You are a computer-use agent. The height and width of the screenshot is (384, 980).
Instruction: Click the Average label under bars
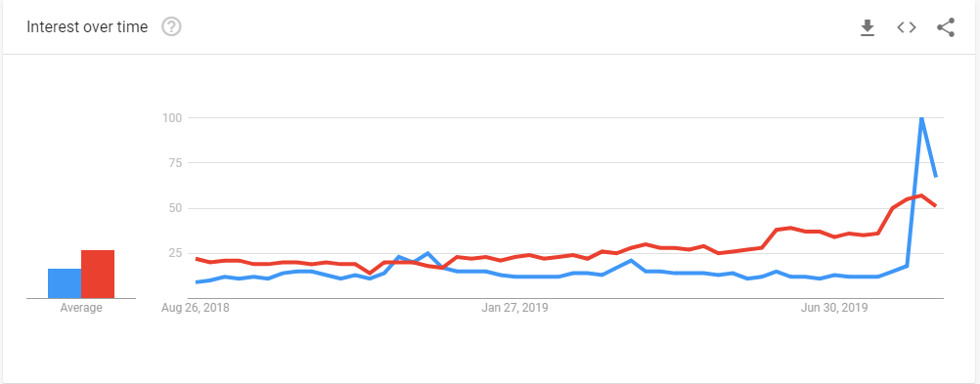(81, 308)
